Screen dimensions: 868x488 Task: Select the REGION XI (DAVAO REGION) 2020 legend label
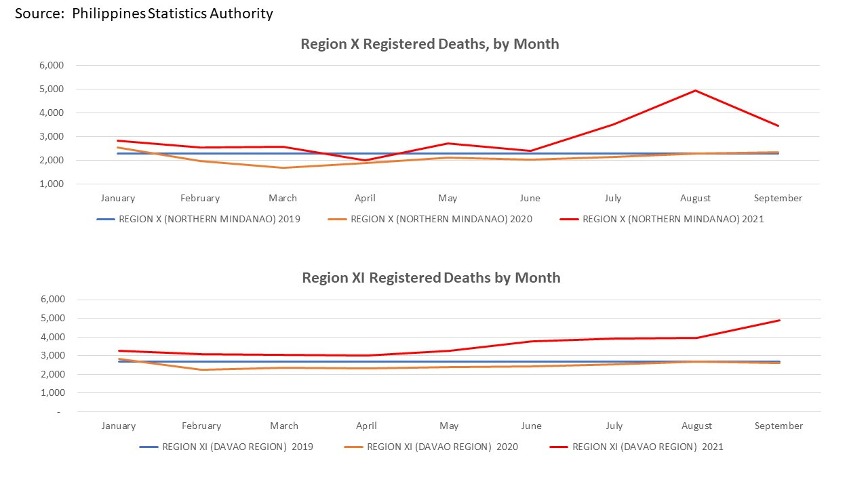(x=441, y=447)
